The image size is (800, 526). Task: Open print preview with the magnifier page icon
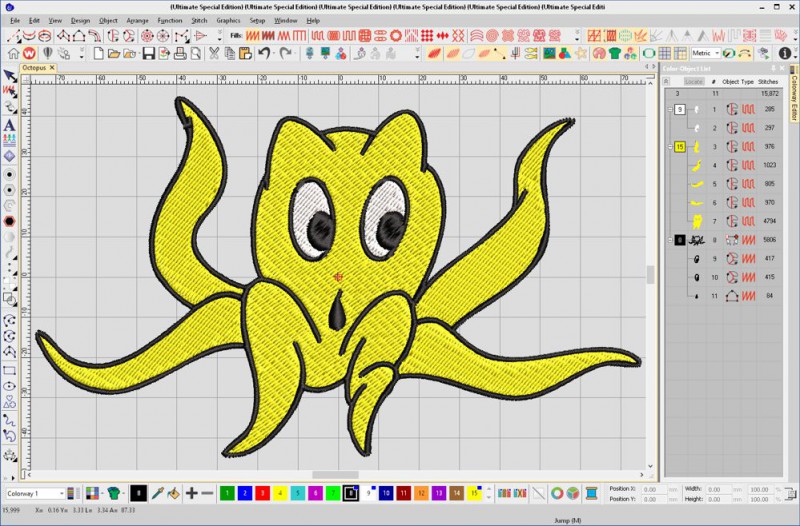(195, 53)
